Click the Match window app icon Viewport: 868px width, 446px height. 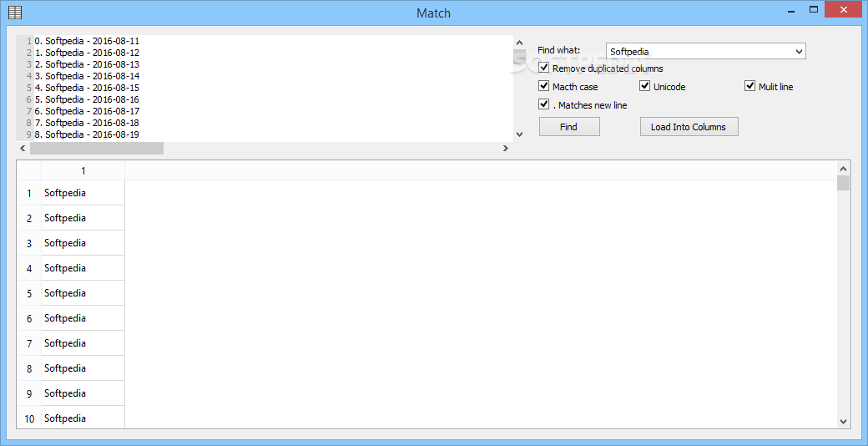16,12
